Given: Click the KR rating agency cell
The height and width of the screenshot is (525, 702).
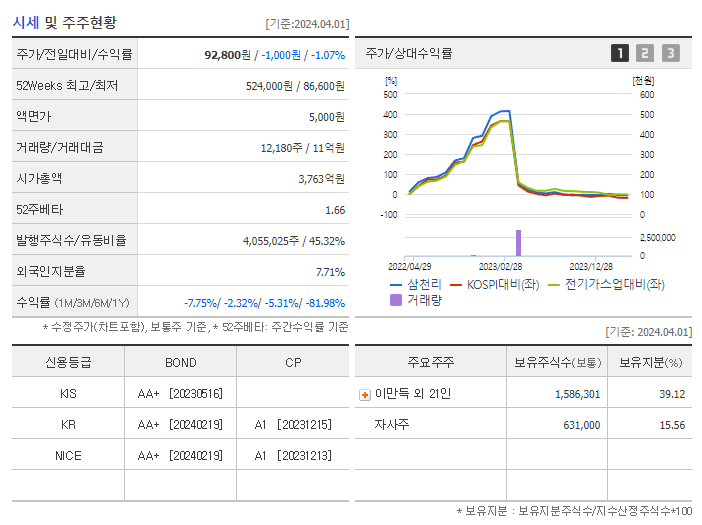Looking at the screenshot, I should point(68,425).
